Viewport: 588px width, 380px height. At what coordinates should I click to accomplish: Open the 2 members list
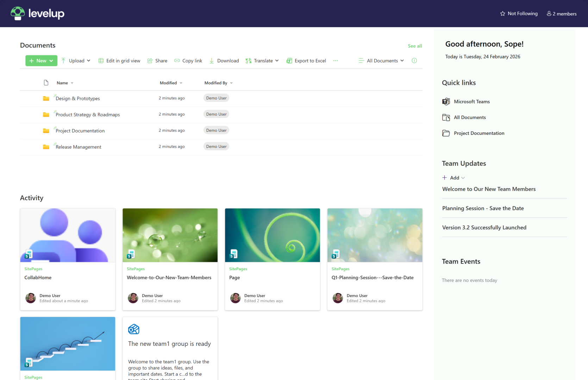coord(562,14)
